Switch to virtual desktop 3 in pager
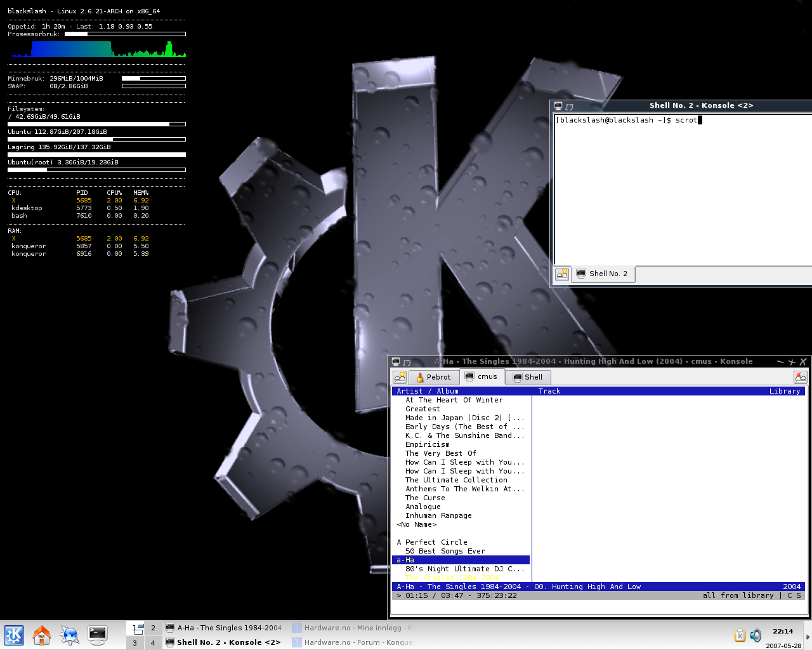 [135, 642]
